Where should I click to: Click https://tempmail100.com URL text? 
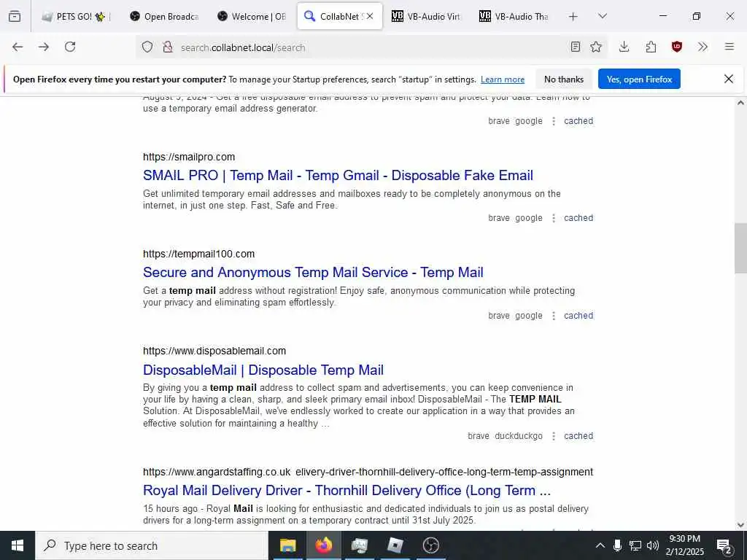point(198,254)
